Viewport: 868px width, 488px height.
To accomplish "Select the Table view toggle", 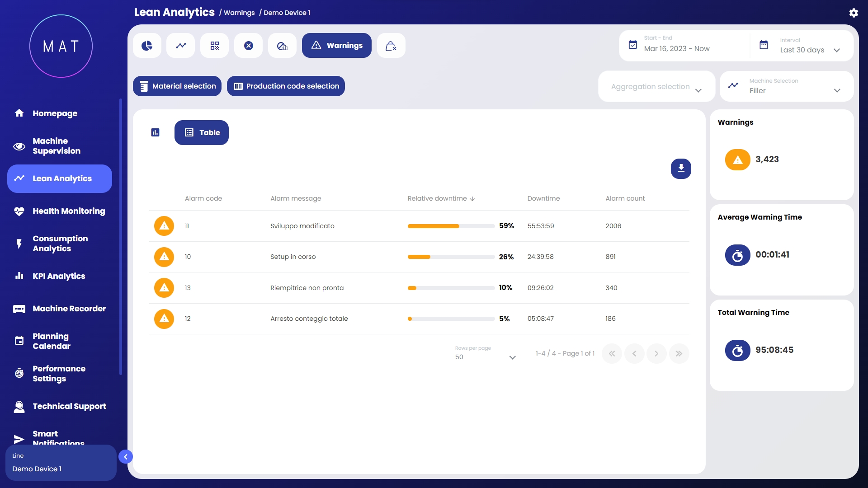I will click(202, 132).
